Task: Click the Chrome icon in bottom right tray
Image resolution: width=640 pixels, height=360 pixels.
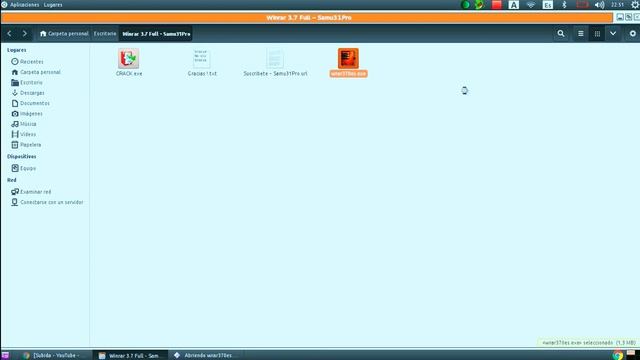Action: click(x=618, y=355)
